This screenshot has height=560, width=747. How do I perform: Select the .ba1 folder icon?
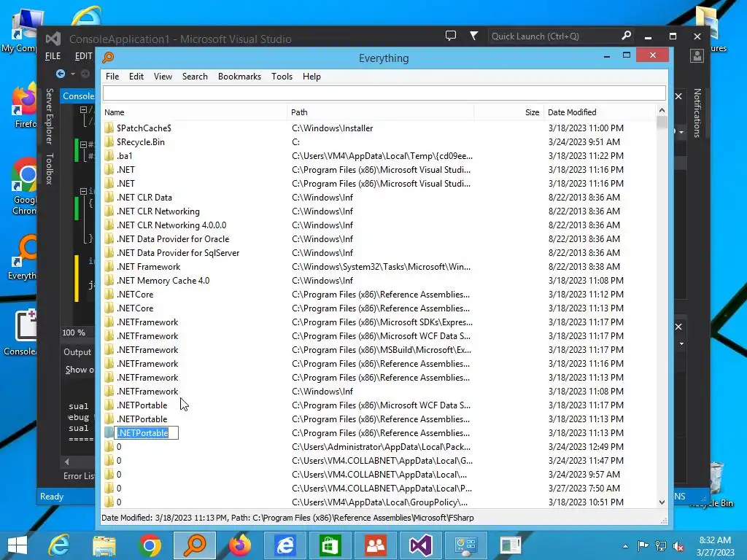109,156
